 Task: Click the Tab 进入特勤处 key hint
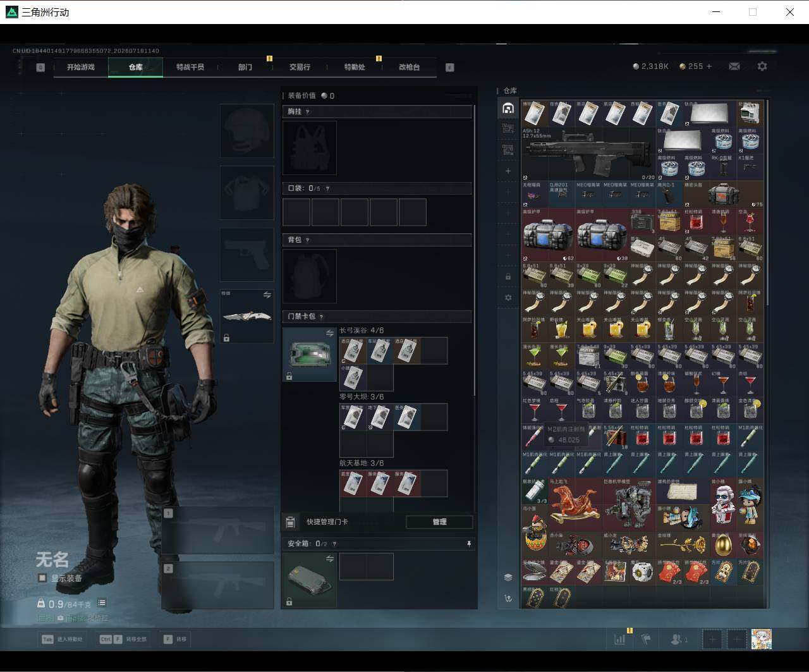tap(62, 639)
